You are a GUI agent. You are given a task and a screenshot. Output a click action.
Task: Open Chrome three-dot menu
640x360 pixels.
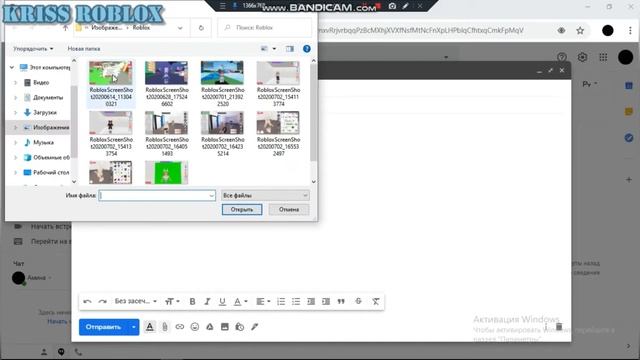[x=630, y=30]
